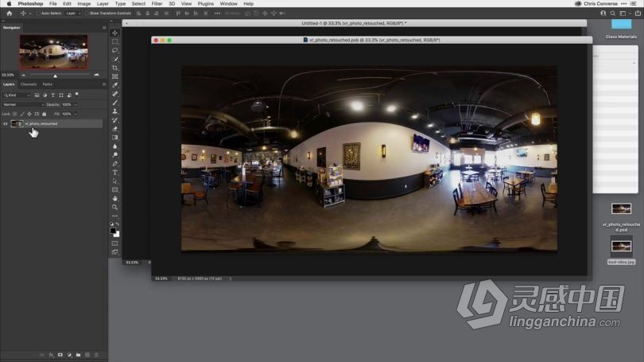Hide the vr_photo_retouched layer eye icon
Screen dimensions: 644x362
pyautogui.click(x=6, y=123)
